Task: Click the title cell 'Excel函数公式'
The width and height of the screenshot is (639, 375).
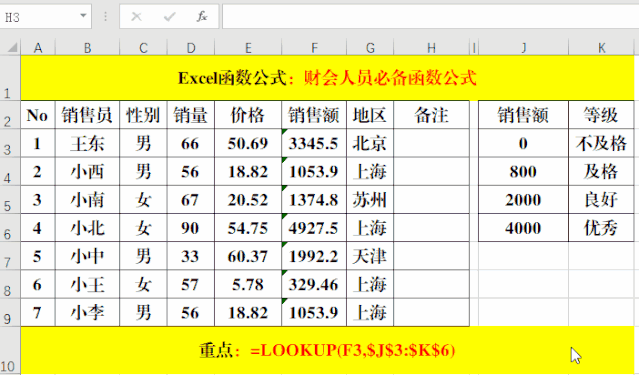Action: 328,78
